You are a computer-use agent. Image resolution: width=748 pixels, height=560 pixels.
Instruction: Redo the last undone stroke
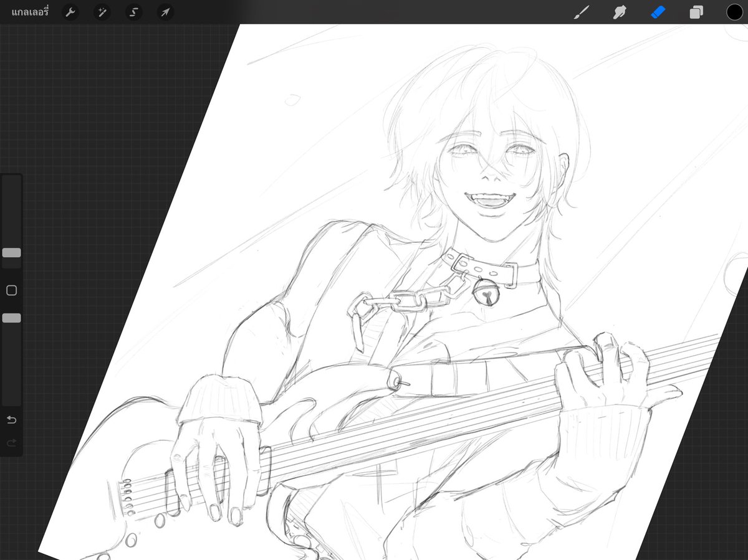pyautogui.click(x=11, y=443)
